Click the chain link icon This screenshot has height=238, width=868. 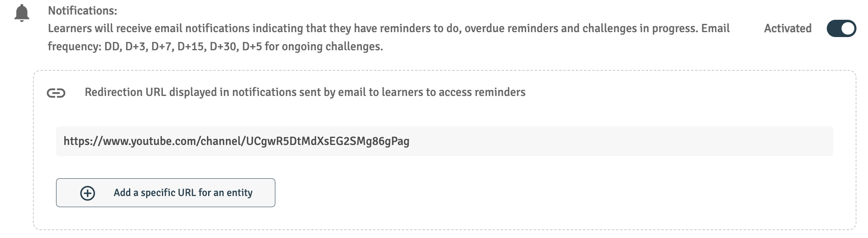pyautogui.click(x=56, y=93)
